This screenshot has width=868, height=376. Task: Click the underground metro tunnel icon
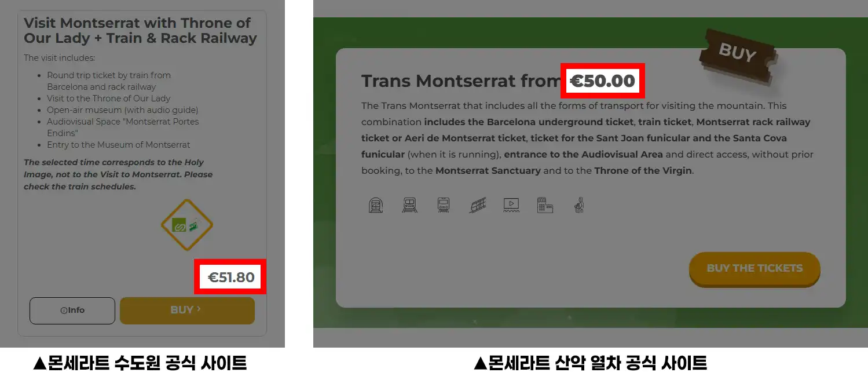point(376,205)
